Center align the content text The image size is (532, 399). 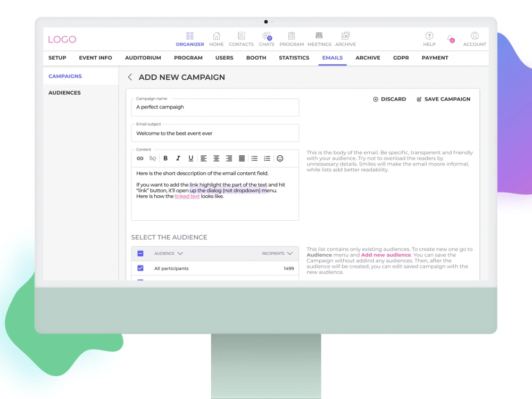(x=216, y=159)
